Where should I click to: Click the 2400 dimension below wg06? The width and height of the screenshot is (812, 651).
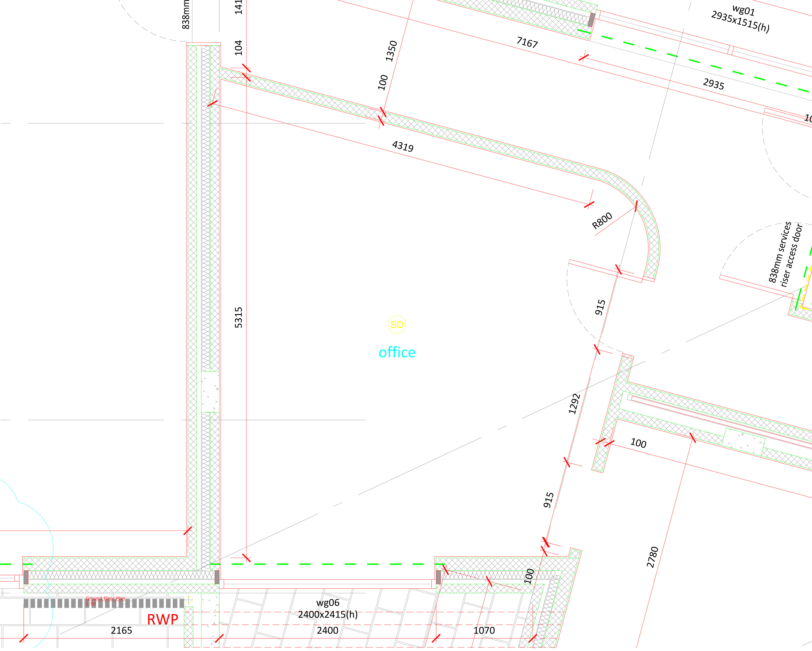[327, 631]
